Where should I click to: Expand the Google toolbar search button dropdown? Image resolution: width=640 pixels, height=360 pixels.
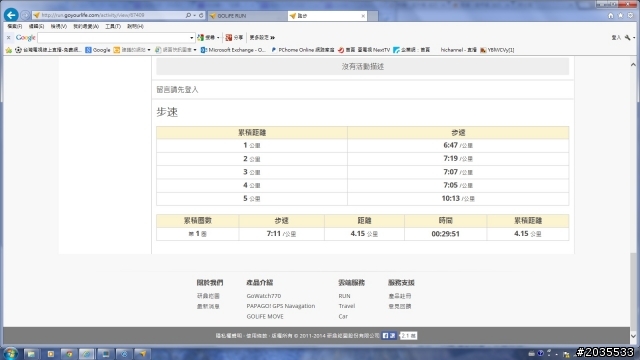tap(218, 38)
